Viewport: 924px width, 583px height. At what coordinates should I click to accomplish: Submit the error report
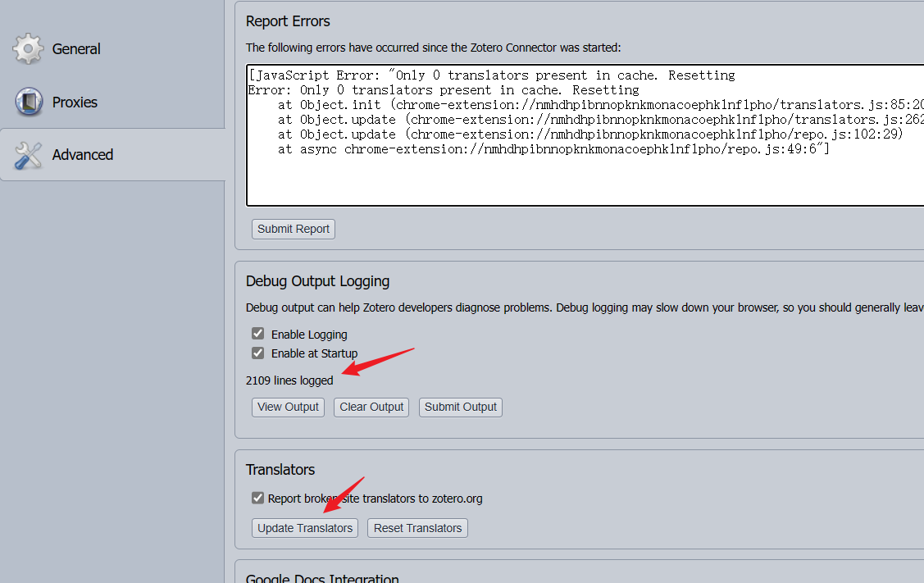pyautogui.click(x=294, y=229)
